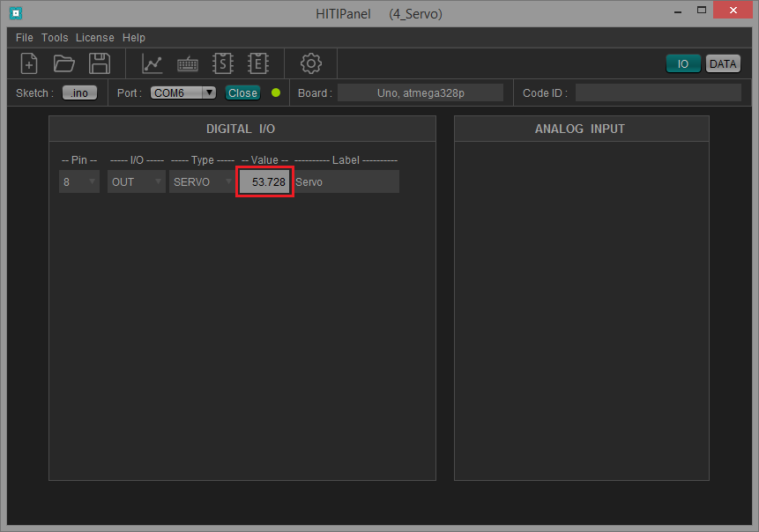Open the File menu
759x532 pixels.
[24, 38]
